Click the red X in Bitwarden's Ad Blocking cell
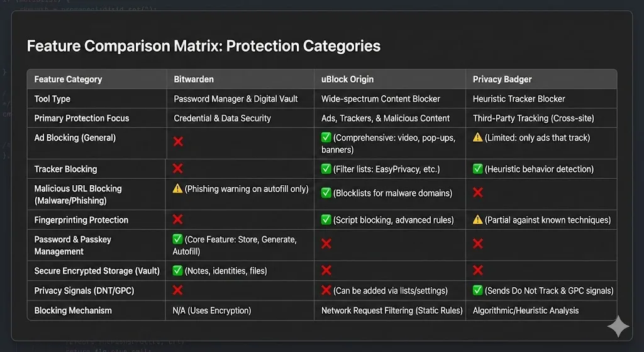 click(178, 142)
